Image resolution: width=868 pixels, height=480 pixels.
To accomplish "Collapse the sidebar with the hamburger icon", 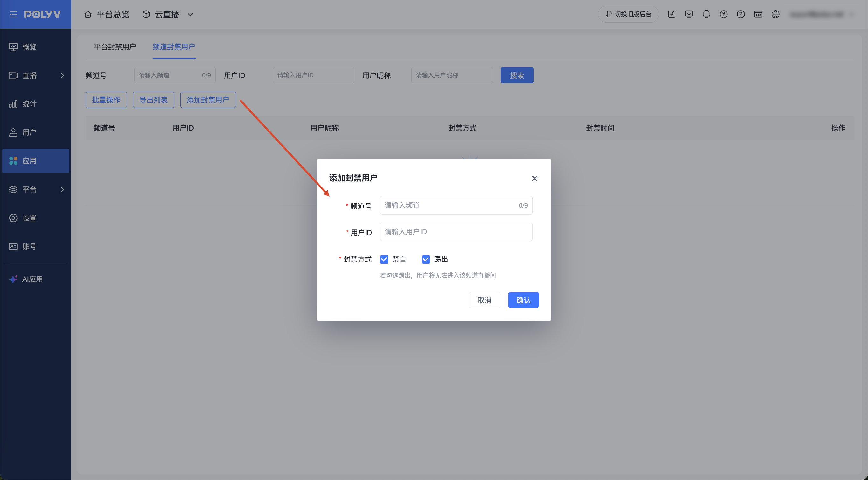I will click(13, 14).
